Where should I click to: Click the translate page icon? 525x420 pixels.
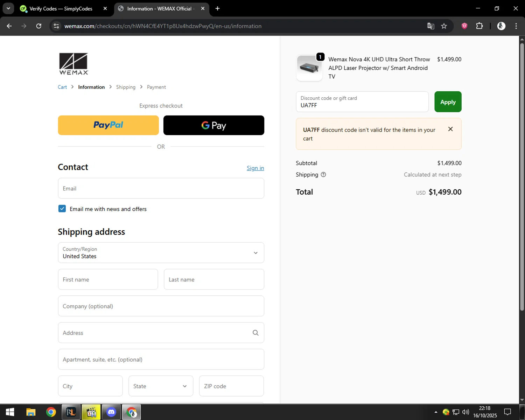pyautogui.click(x=431, y=26)
